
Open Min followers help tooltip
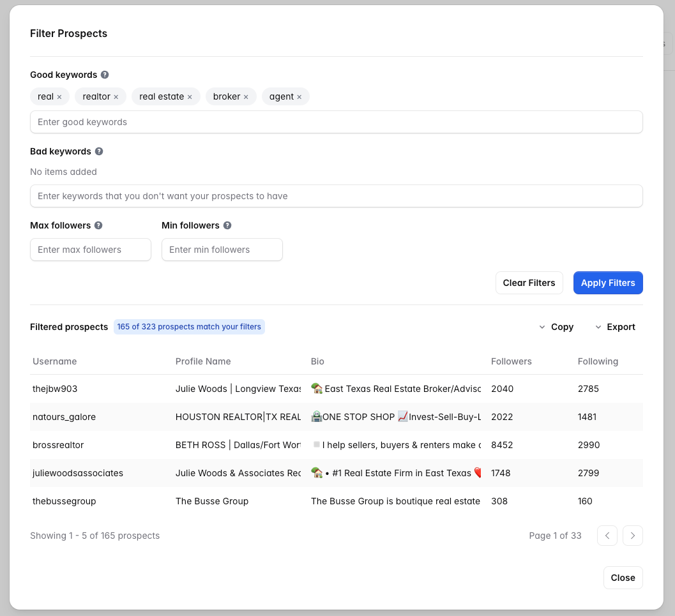[227, 225]
